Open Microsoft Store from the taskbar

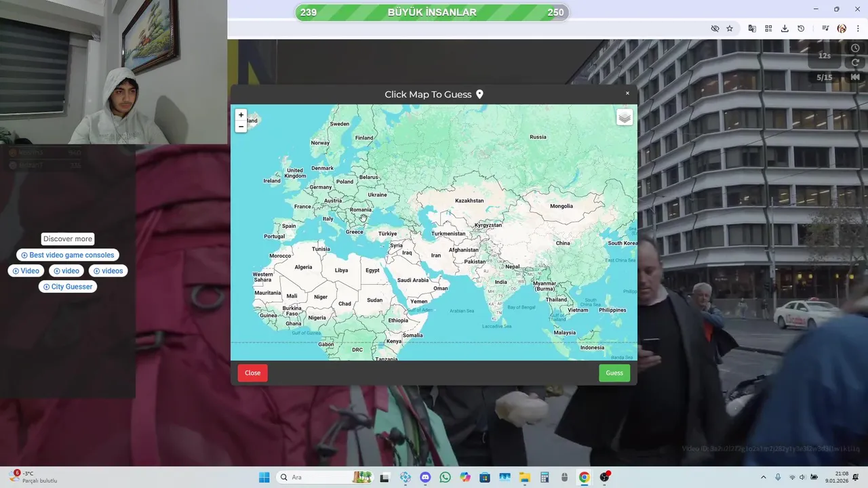click(484, 477)
